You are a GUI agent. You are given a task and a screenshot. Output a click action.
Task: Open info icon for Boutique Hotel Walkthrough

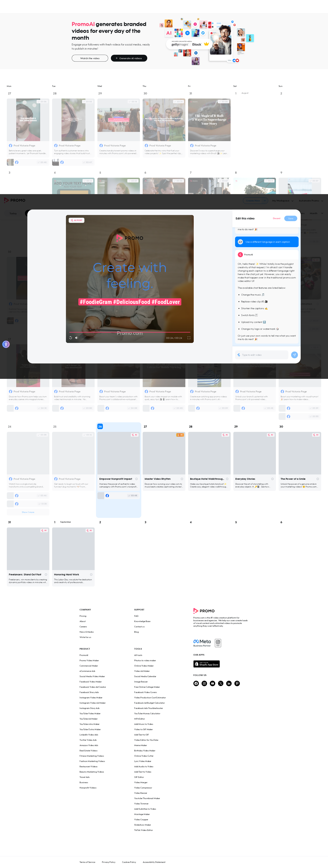click(x=227, y=479)
